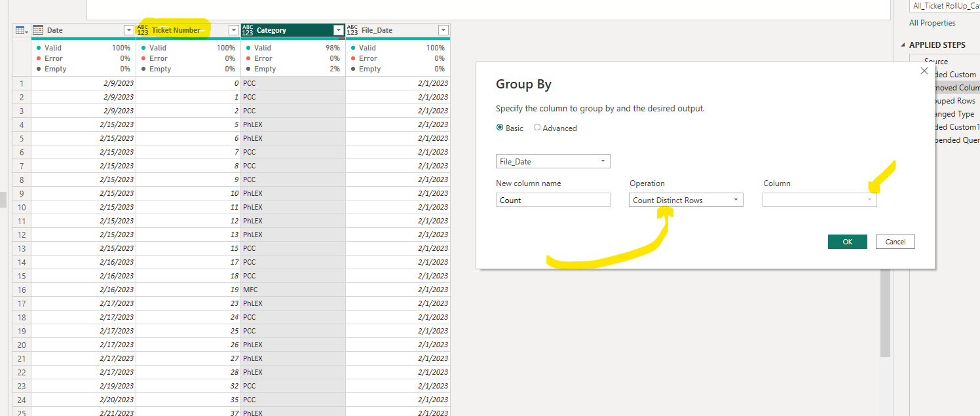Click the MFC cell in row 16

(x=293, y=290)
